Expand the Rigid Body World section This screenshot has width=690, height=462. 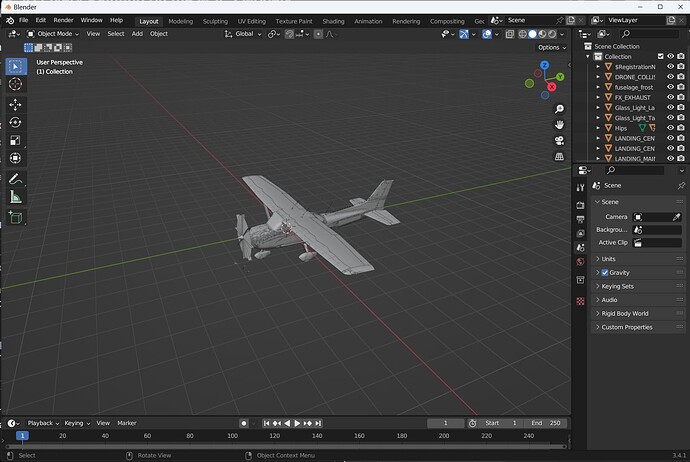click(x=625, y=313)
